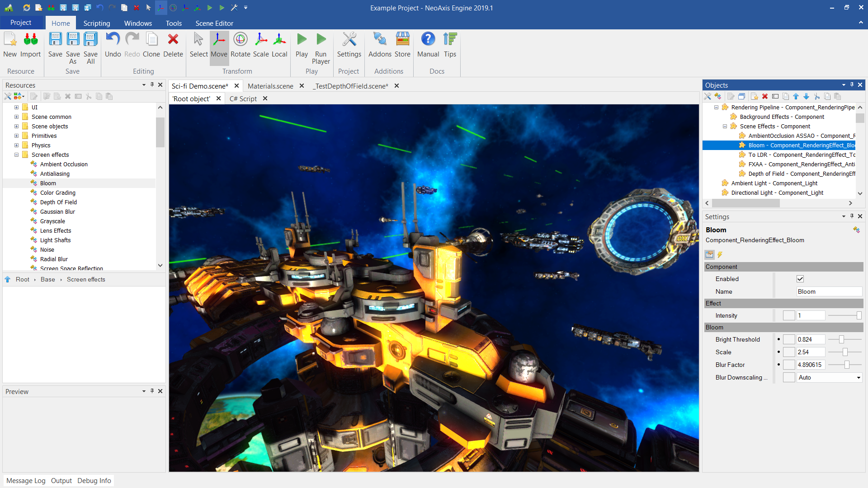Expand the Physics folder in Resources

[x=16, y=145]
